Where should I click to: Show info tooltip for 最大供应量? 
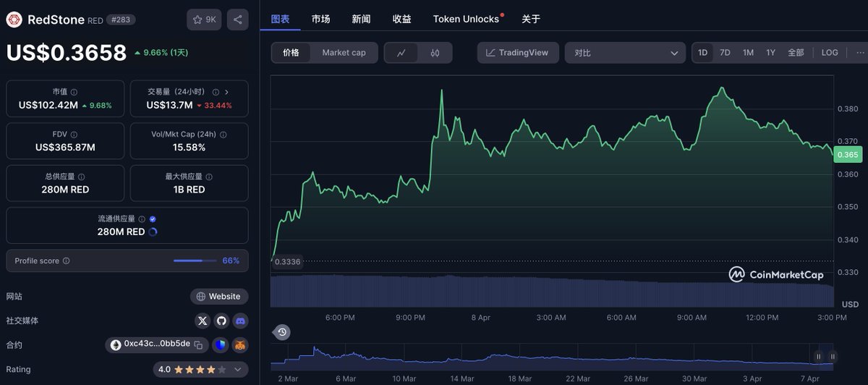click(210, 177)
